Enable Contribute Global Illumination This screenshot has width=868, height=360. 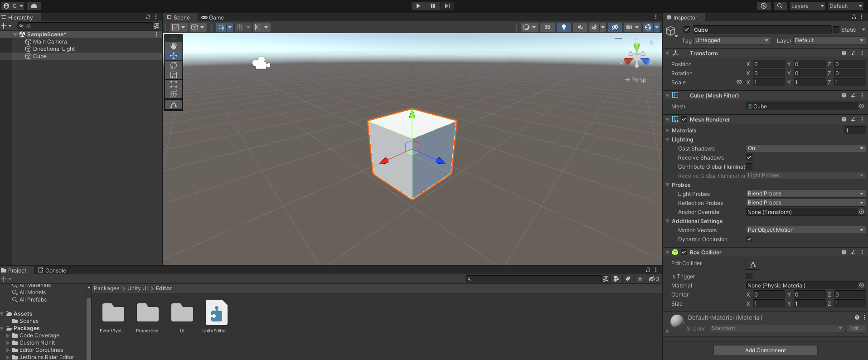[x=749, y=167]
